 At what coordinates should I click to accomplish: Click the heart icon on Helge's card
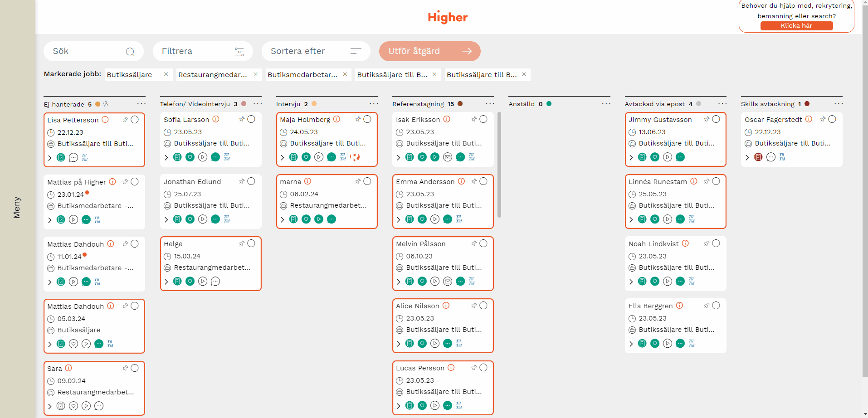point(190,282)
